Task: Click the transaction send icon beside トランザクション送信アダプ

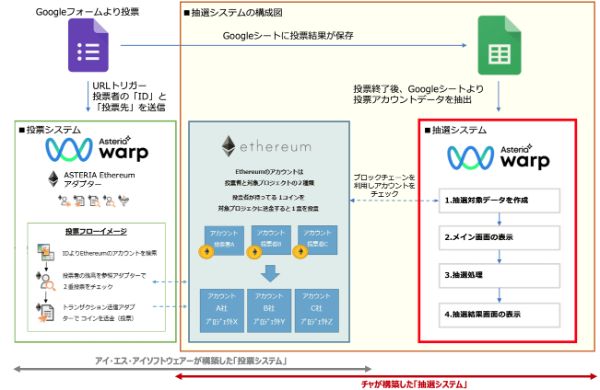Action: pyautogui.click(x=45, y=312)
